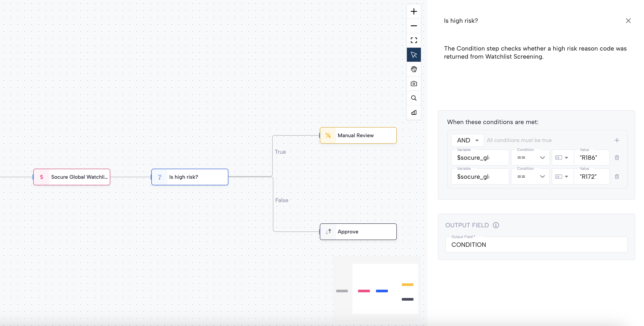Delete the R172 condition row
644x326 pixels.
(x=617, y=177)
